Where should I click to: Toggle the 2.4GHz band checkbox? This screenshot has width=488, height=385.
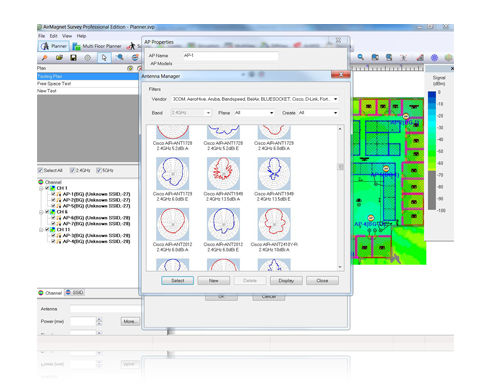[x=72, y=170]
